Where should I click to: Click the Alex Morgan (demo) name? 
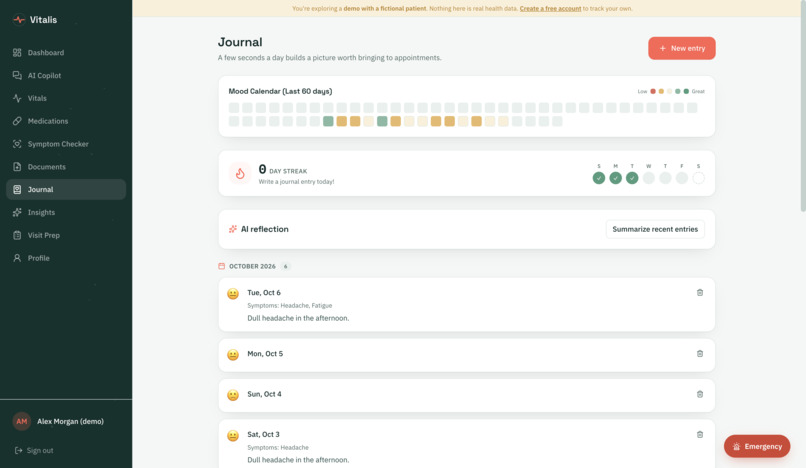coord(70,421)
